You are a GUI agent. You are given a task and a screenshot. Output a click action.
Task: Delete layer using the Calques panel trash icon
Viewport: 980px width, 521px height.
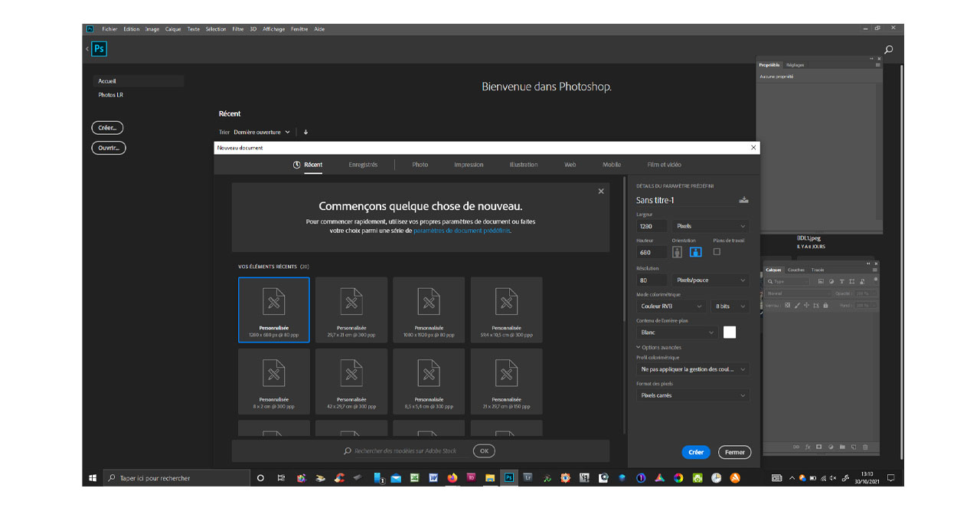[865, 447]
